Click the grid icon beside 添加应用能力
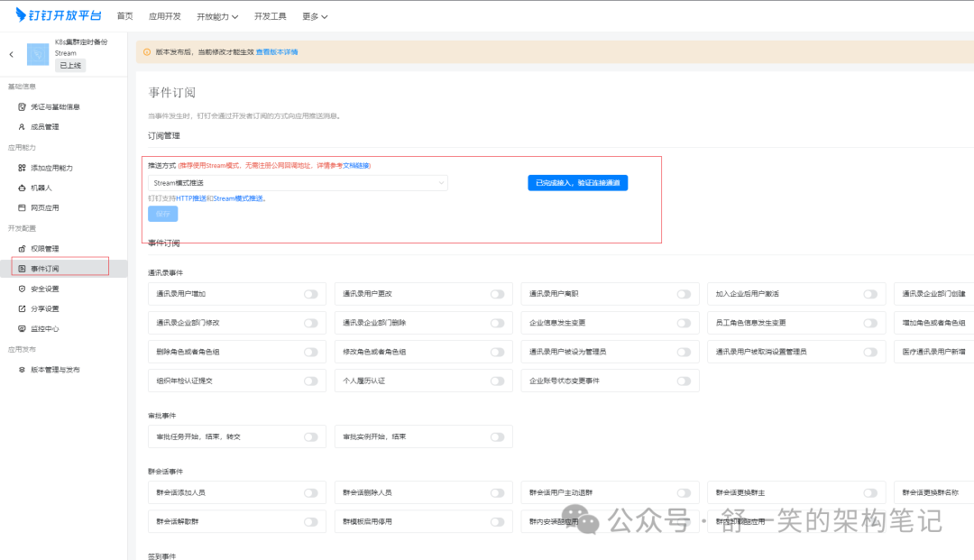 22,168
